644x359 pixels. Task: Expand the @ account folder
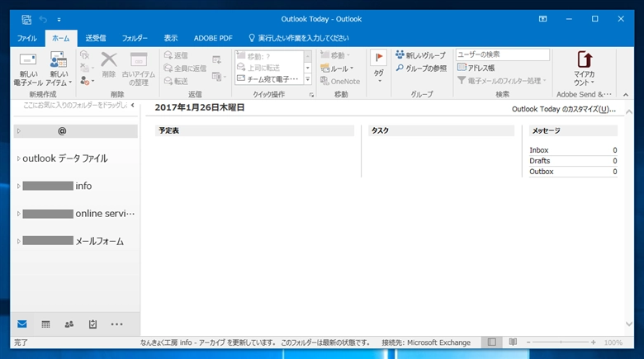(19, 131)
